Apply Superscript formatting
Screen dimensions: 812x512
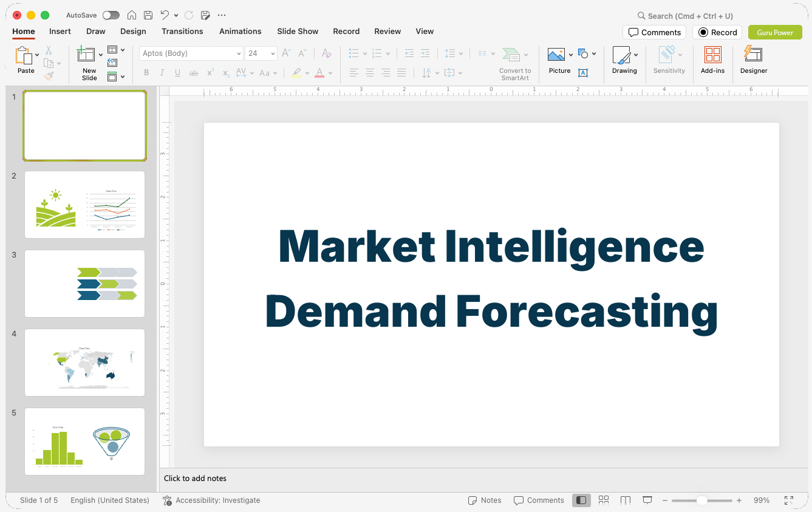210,73
